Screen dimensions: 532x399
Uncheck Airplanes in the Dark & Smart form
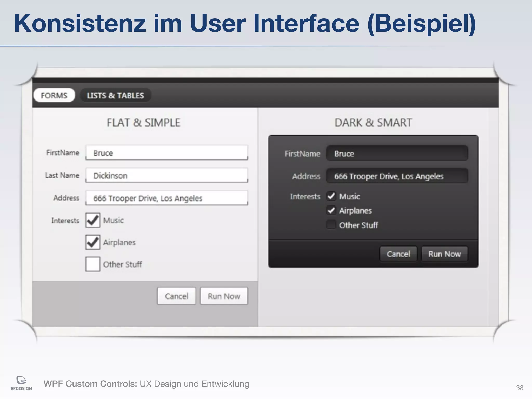[x=331, y=210]
